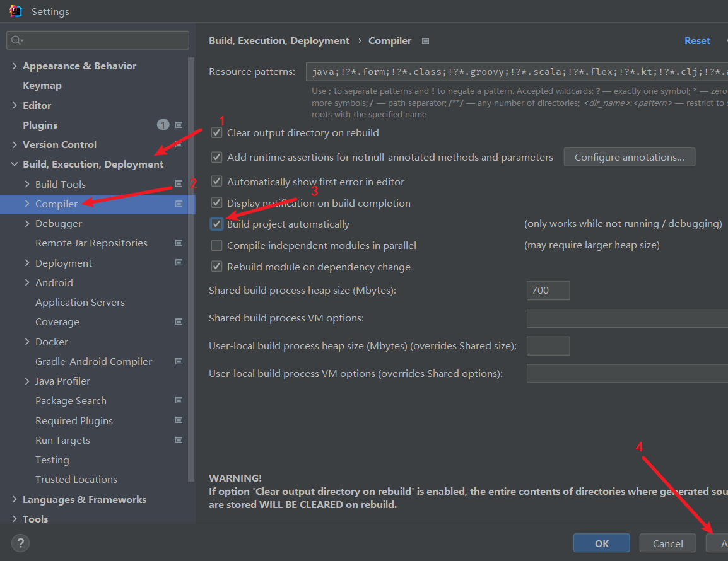Enable Compile independent modules in parallel
Screen dimensions: 728x561
click(217, 245)
